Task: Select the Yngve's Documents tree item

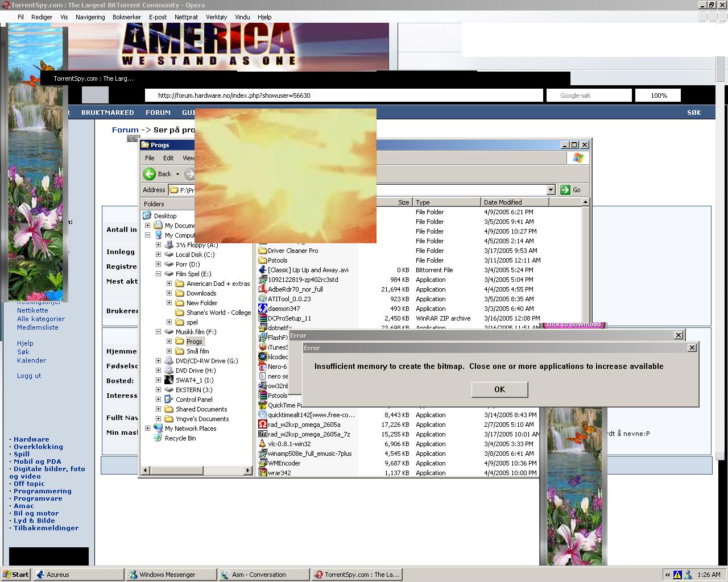Action: [x=202, y=419]
